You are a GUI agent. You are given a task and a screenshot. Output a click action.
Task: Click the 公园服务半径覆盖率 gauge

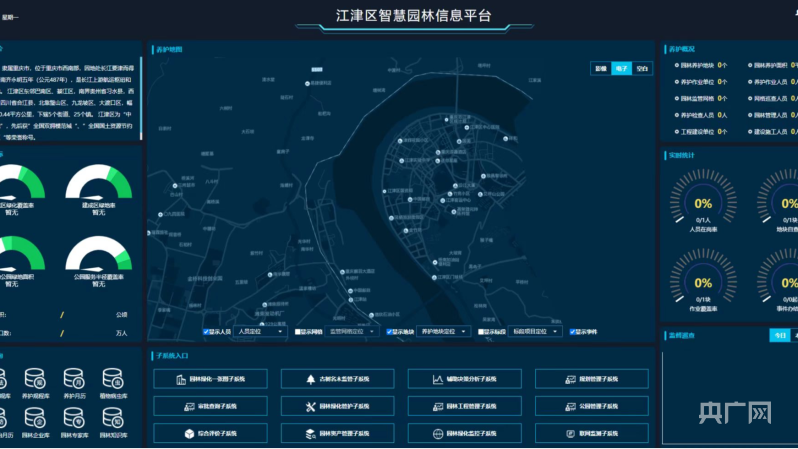point(99,254)
